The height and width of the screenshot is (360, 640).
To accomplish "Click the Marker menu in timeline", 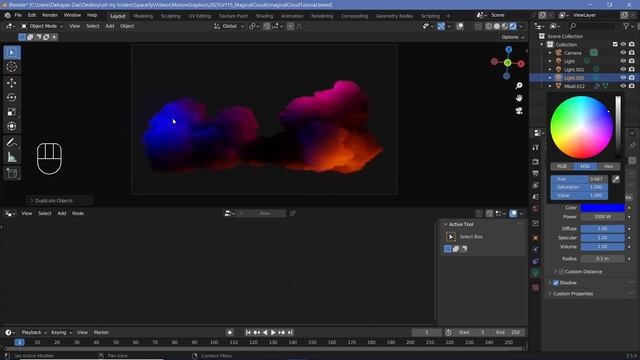I will 101,332.
